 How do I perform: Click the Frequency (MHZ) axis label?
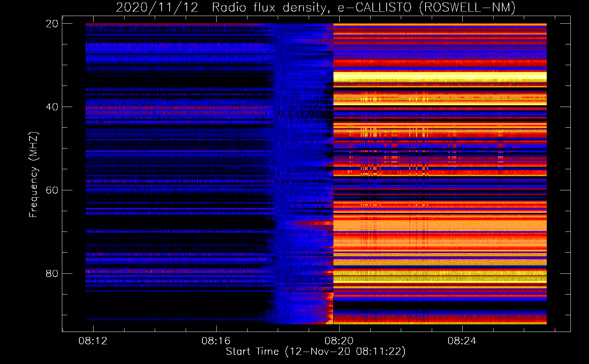(x=33, y=175)
